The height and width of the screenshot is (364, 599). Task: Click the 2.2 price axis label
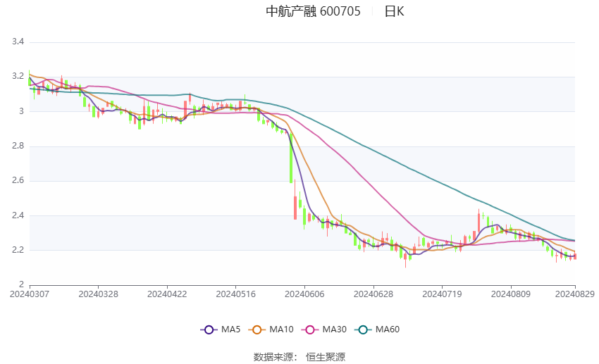coord(18,251)
